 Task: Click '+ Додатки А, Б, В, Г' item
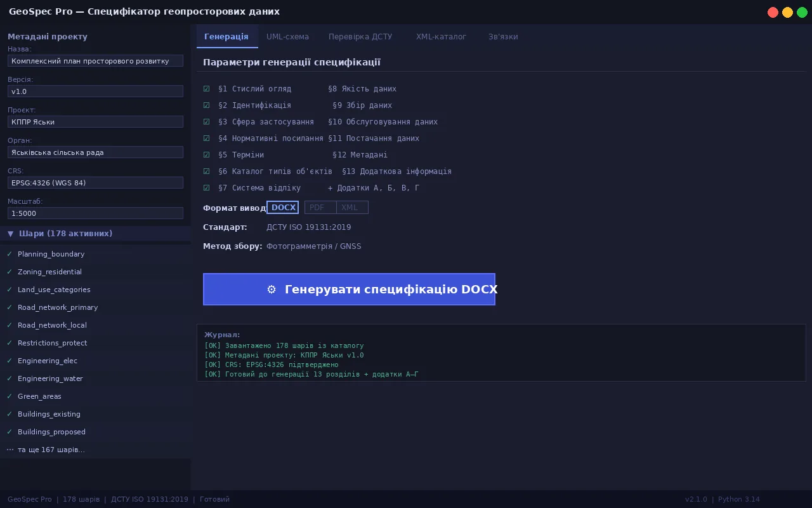click(374, 188)
